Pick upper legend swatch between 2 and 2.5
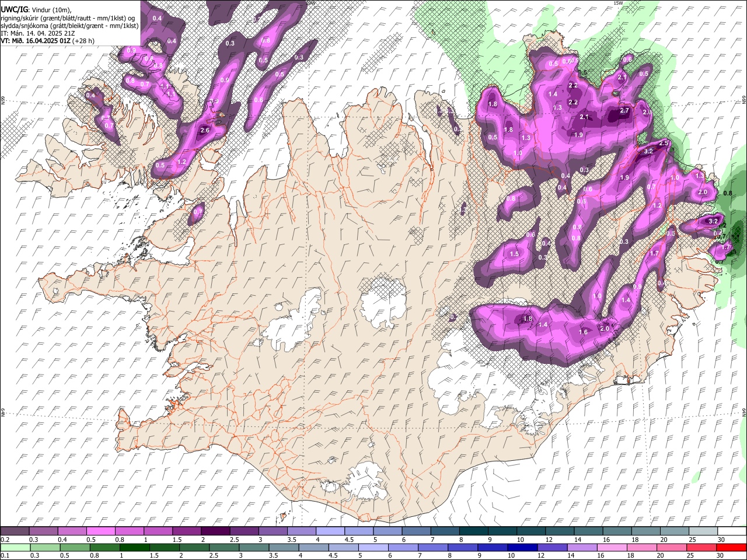Screen dimensions: 747x560 [215, 531]
